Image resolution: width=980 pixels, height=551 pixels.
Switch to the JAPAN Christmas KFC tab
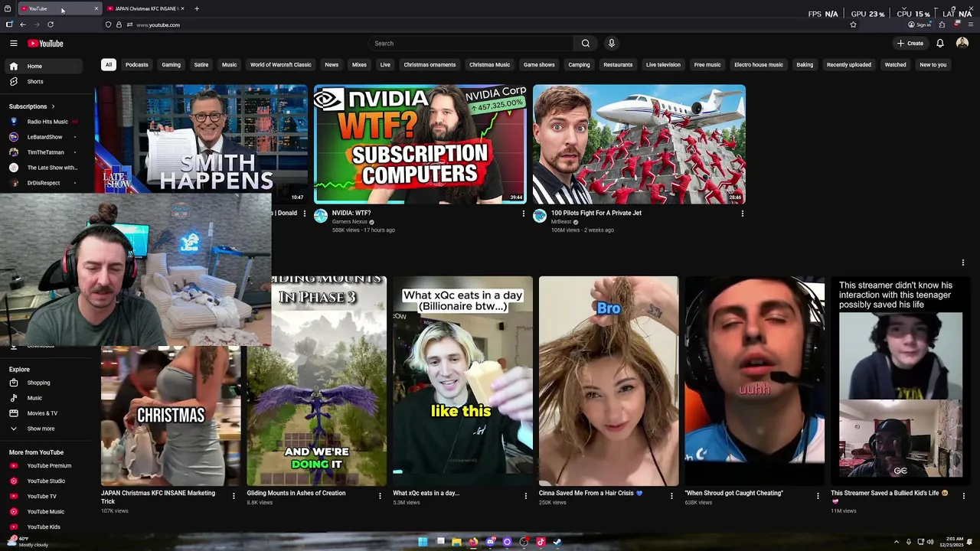click(144, 8)
